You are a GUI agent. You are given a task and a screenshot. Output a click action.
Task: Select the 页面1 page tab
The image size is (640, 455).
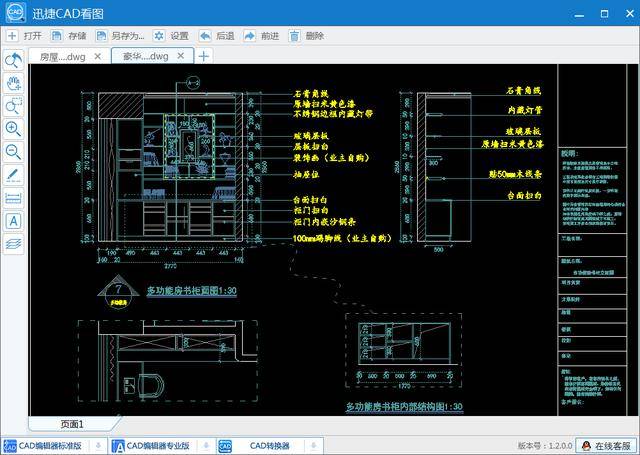pyautogui.click(x=72, y=424)
